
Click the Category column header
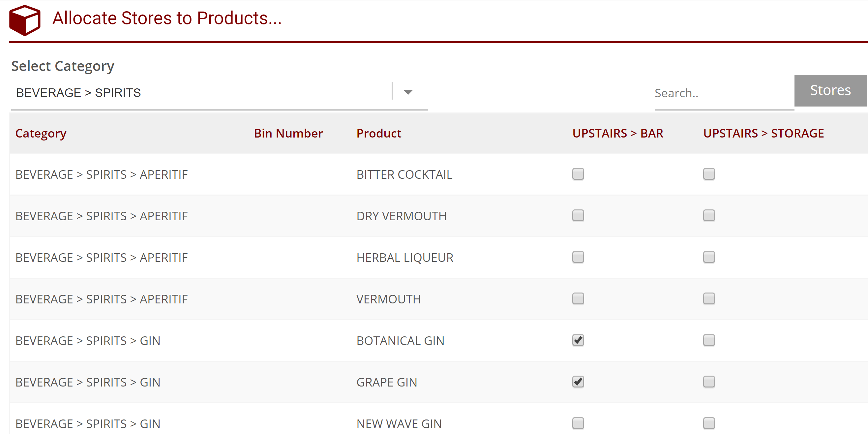[x=41, y=133]
